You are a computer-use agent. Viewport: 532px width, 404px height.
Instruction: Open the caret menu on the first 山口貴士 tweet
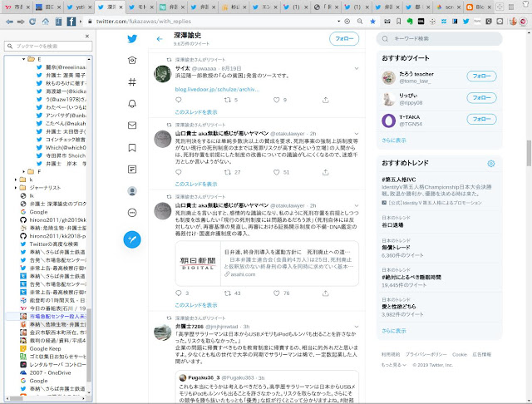pyautogui.click(x=357, y=134)
